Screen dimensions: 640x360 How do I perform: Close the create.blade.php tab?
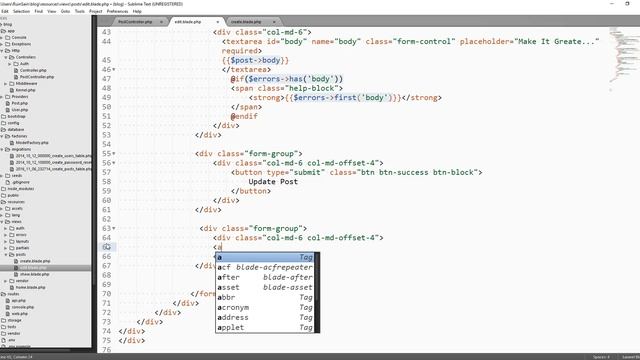(274, 22)
